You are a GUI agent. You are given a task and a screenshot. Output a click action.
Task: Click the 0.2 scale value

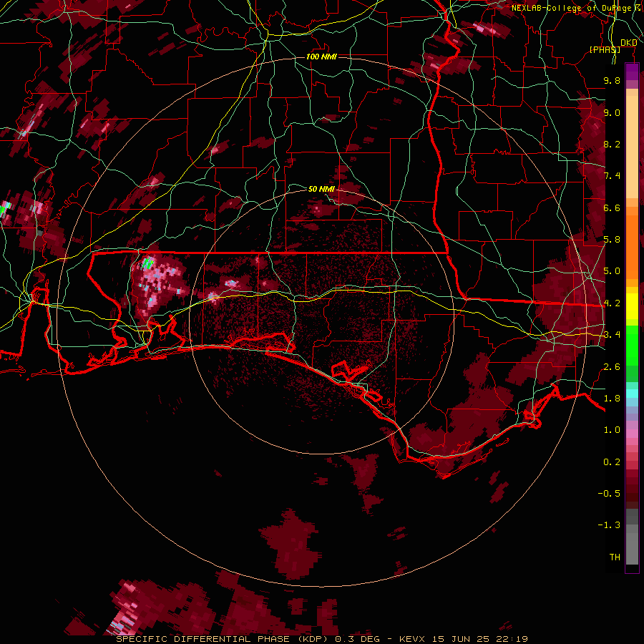(612, 462)
